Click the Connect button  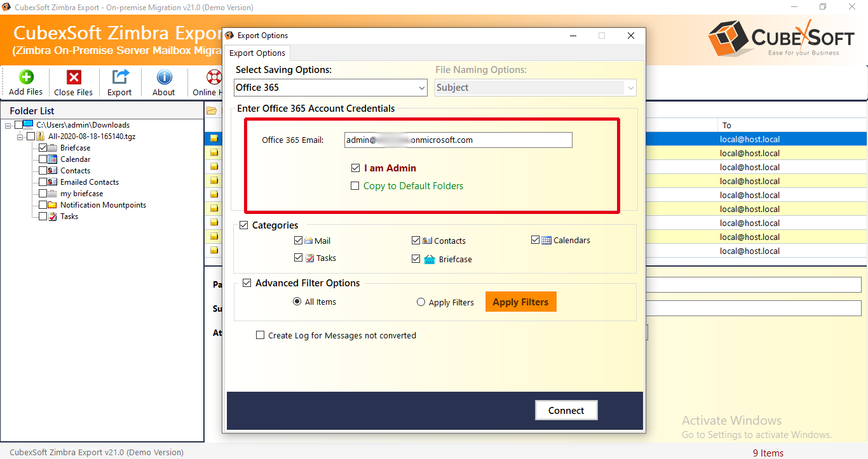coord(566,411)
